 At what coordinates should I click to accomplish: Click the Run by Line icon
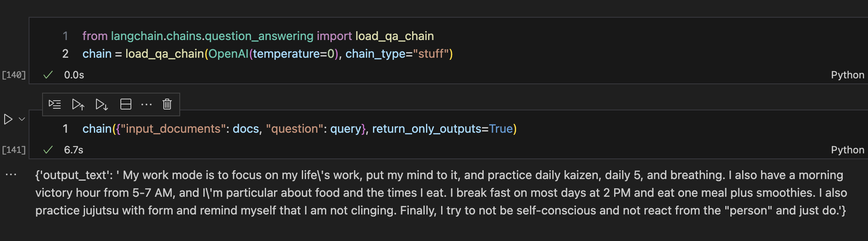click(x=55, y=104)
